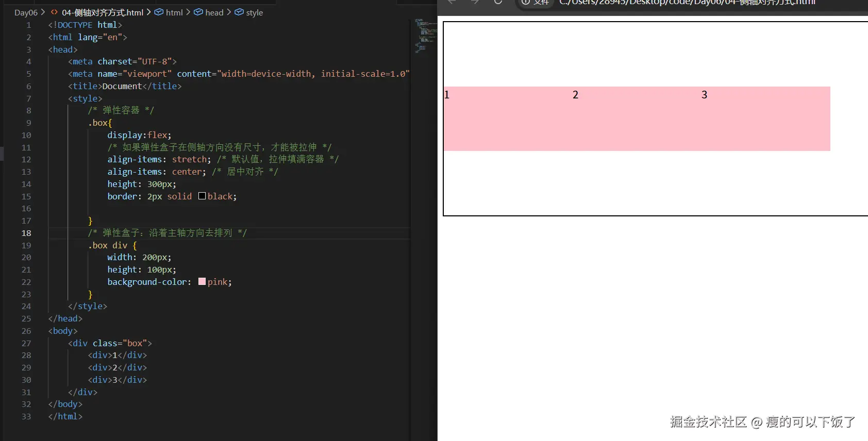This screenshot has width=868, height=441.
Task: Click line number 27 in the gutter
Action: 26,343
